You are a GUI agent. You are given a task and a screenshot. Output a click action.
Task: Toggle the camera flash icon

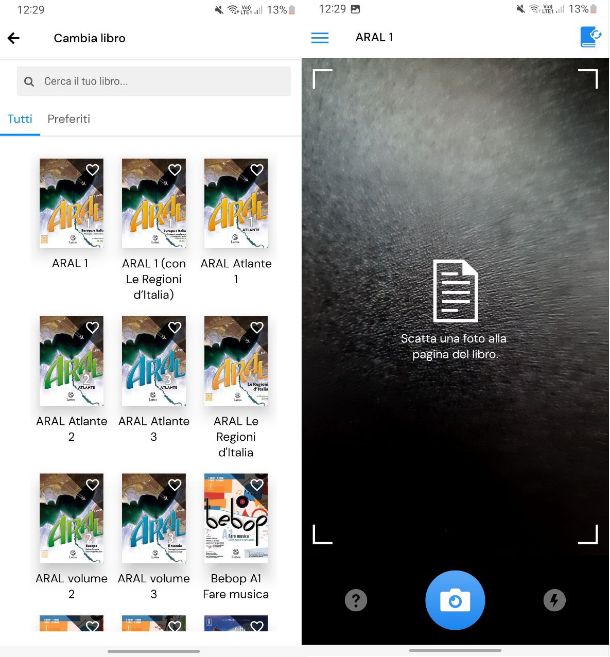coord(554,600)
